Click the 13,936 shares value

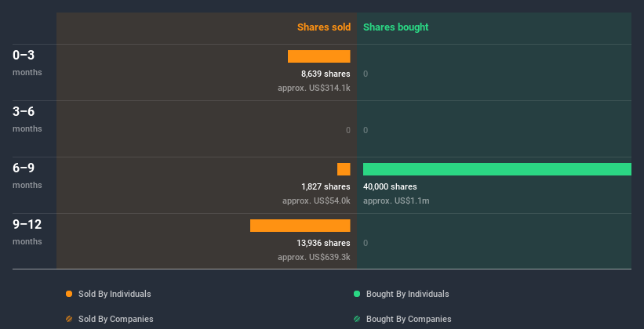[324, 243]
